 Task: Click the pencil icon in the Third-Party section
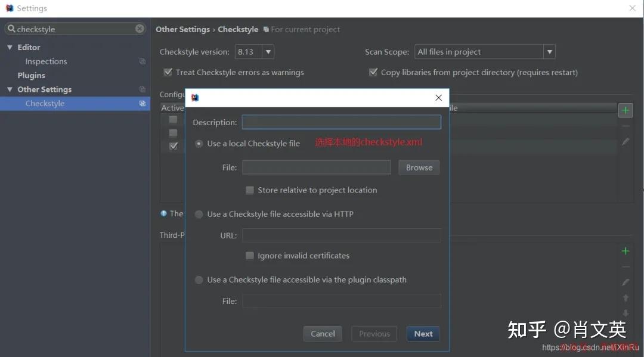point(625,282)
